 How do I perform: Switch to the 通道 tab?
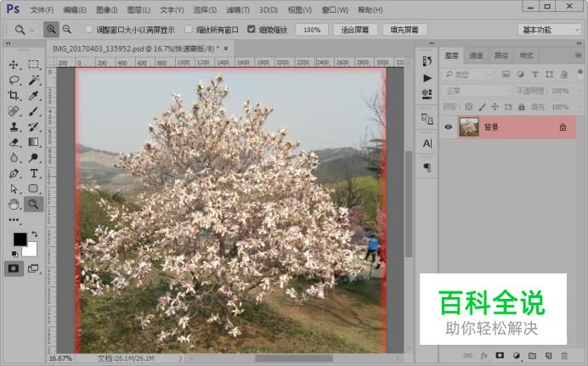coord(477,56)
